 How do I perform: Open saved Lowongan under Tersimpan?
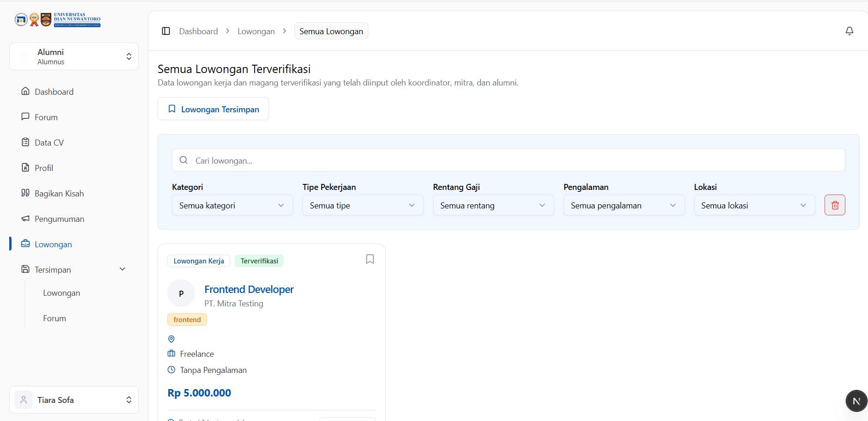[61, 293]
